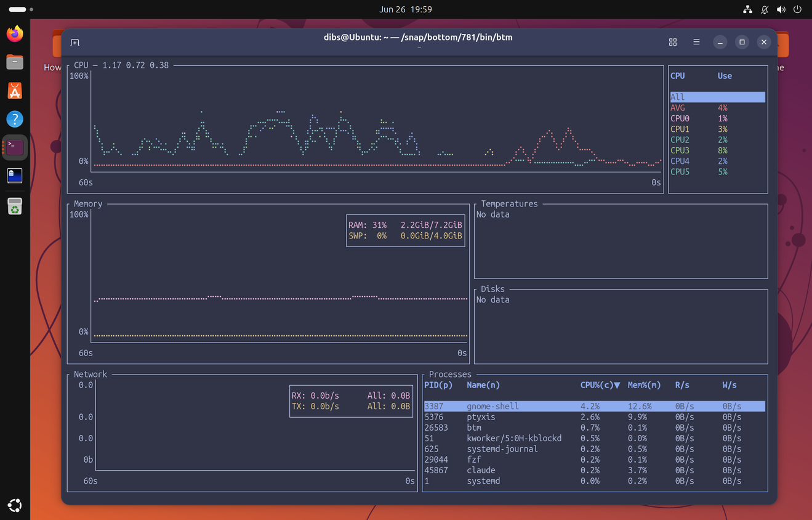Sort processes by Name(n) column header

pyautogui.click(x=483, y=385)
